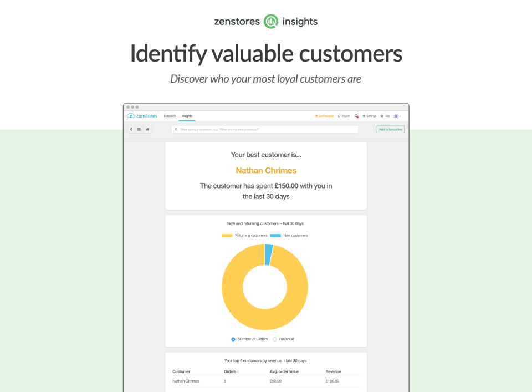Click the Avg. order value column header
The height and width of the screenshot is (392, 532).
tap(284, 371)
